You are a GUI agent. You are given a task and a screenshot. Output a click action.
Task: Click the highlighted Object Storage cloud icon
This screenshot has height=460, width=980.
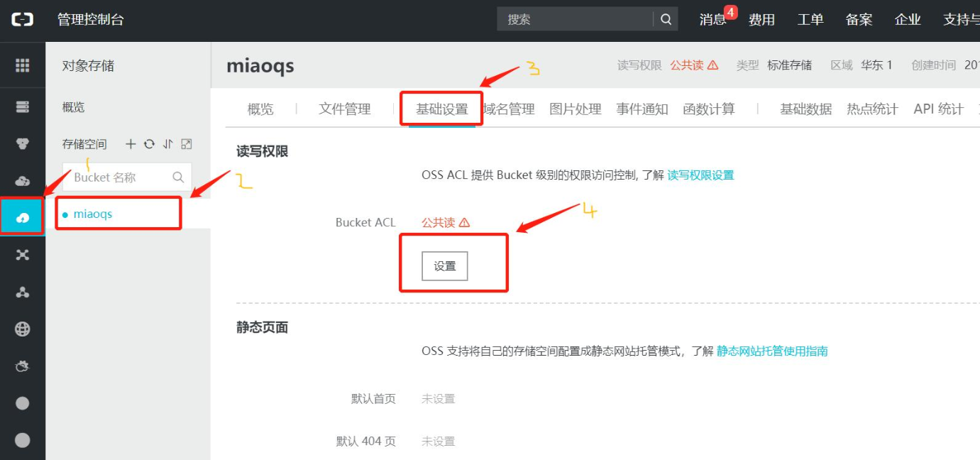tap(23, 217)
